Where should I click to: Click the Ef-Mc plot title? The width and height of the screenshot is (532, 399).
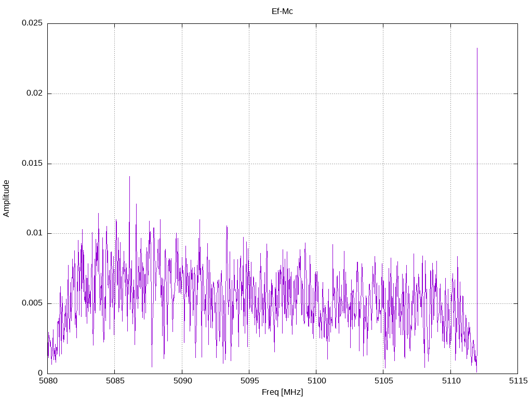point(282,11)
